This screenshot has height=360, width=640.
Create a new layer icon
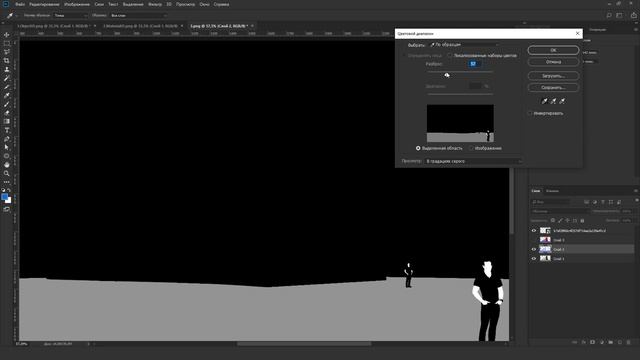coord(620,342)
